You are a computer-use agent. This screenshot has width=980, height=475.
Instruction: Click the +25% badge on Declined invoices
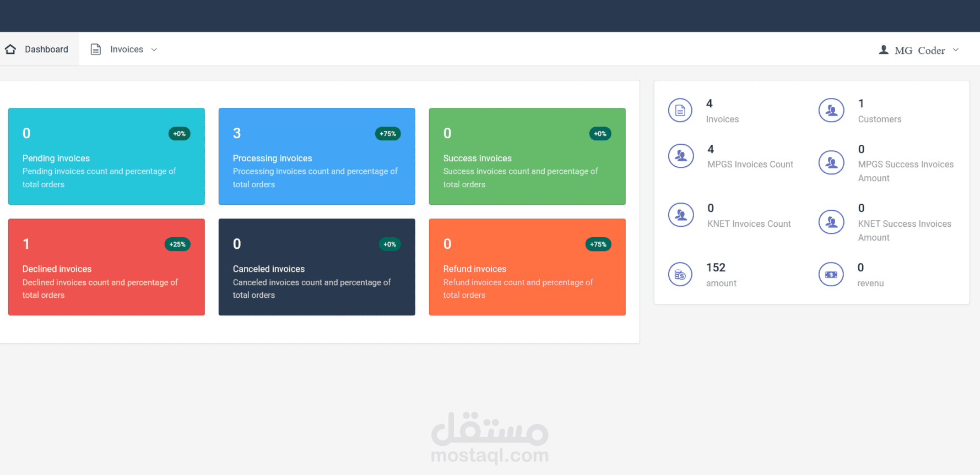(x=177, y=244)
